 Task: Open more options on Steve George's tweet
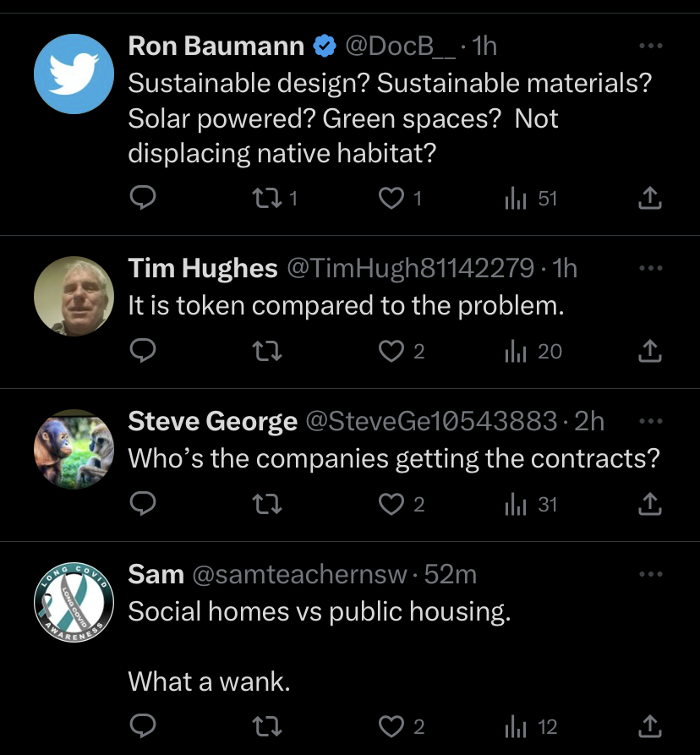pos(650,421)
